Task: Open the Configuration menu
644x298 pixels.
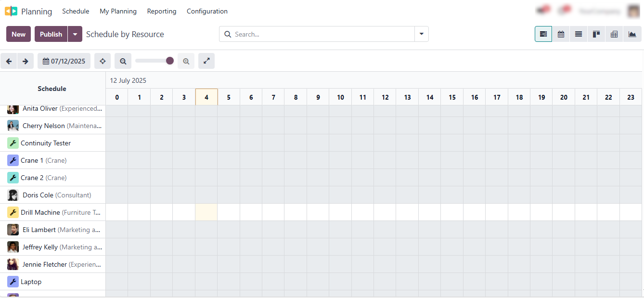Action: [207, 11]
